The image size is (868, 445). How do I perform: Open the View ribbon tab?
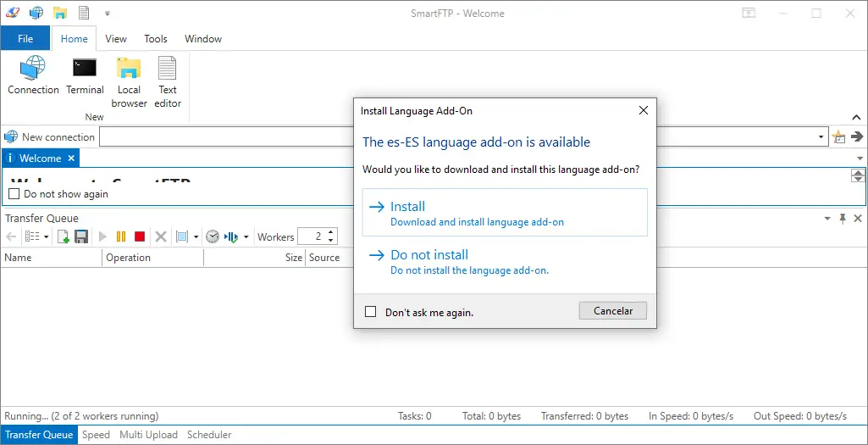[x=116, y=39]
